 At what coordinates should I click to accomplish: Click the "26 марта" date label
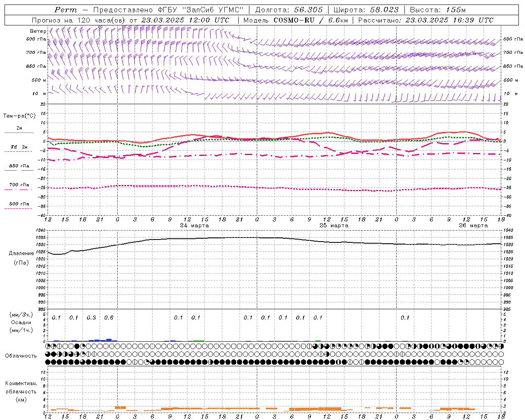[x=473, y=226]
